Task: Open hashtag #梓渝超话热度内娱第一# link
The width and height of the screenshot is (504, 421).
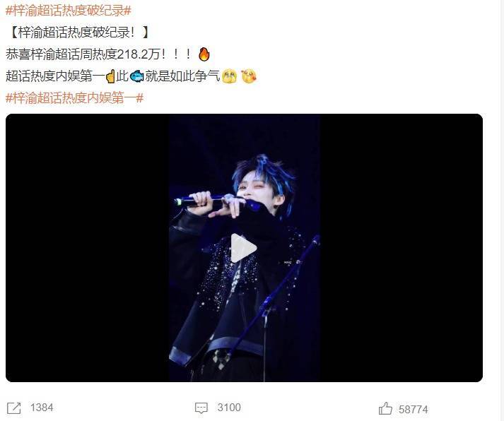Action: [x=74, y=98]
